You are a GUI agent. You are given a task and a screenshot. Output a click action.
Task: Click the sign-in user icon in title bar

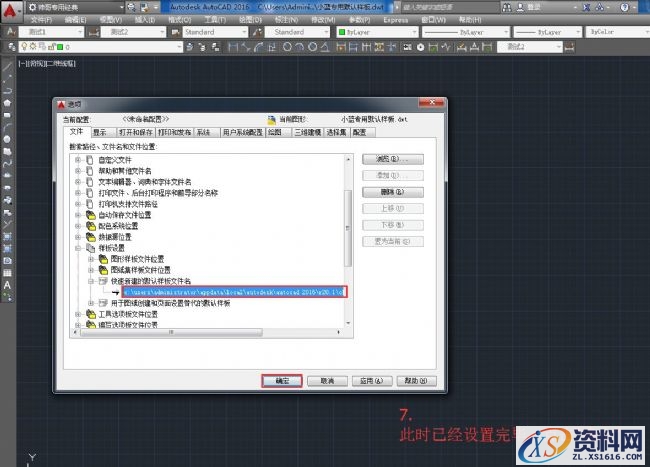(520, 7)
